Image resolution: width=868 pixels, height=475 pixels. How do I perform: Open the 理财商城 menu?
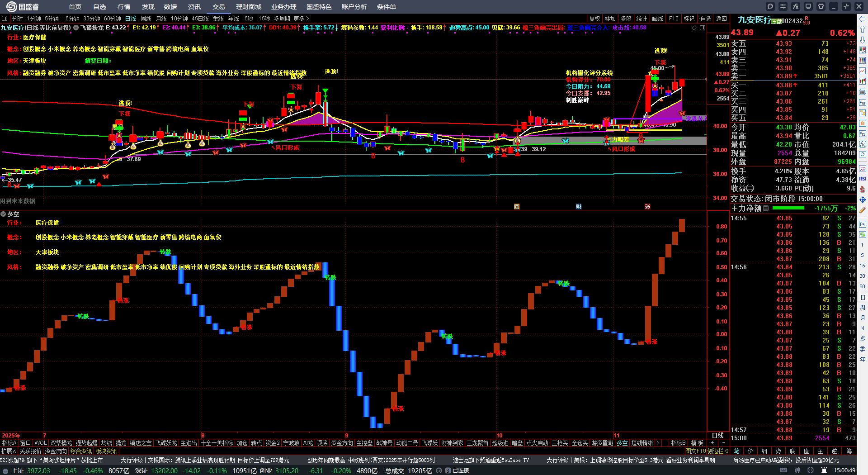(249, 7)
